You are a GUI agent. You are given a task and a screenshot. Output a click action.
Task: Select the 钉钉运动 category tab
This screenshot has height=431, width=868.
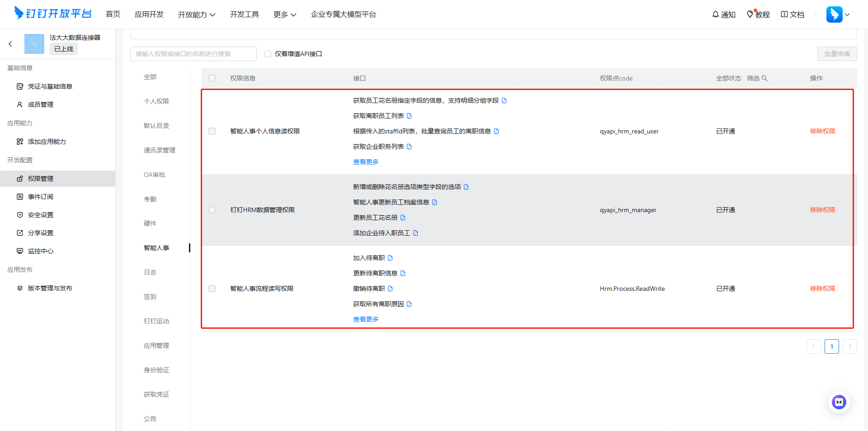(156, 321)
